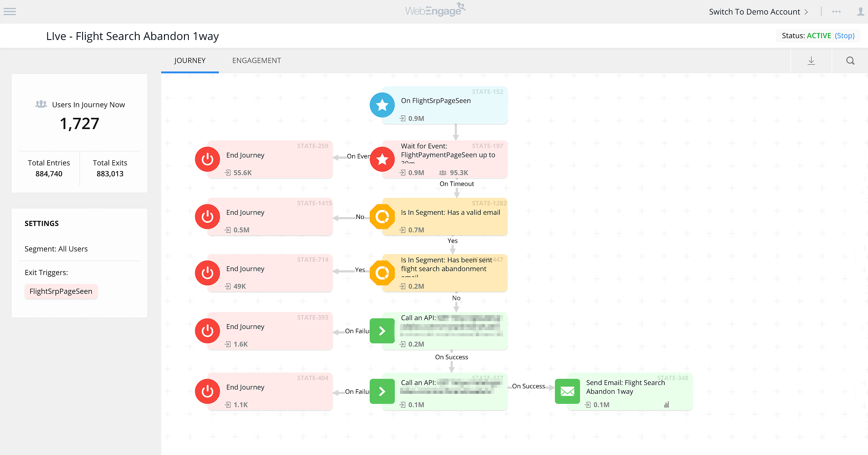
Task: Click the green envelope Send Email icon
Action: pos(567,391)
